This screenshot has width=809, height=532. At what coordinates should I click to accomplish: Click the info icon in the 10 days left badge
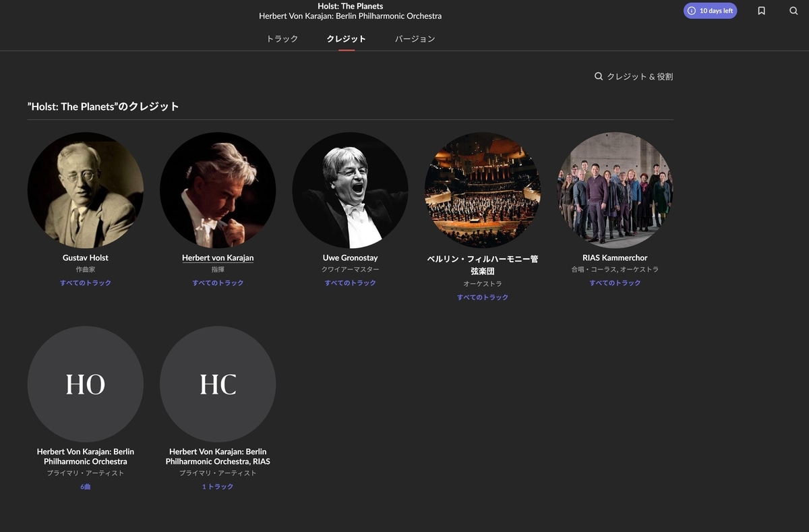(x=692, y=11)
